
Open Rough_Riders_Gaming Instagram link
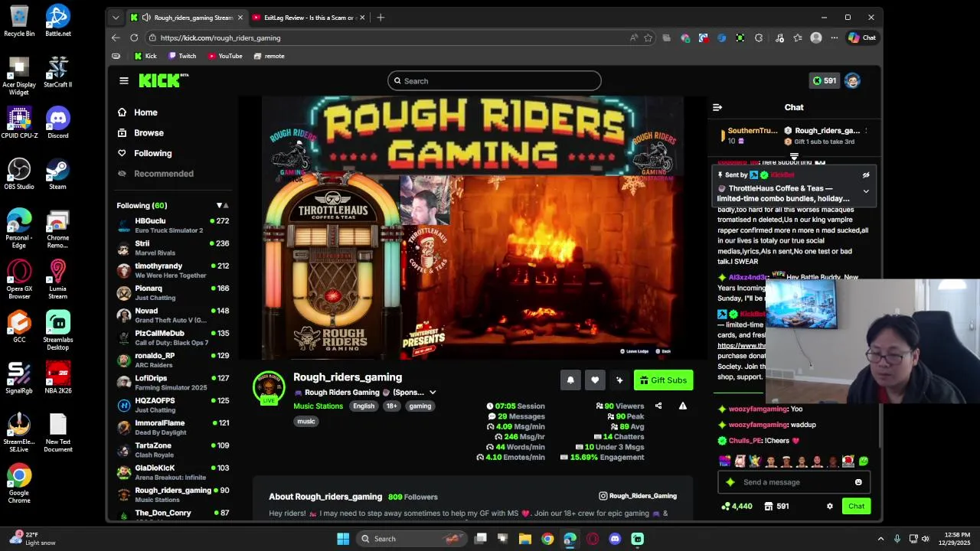tap(638, 496)
